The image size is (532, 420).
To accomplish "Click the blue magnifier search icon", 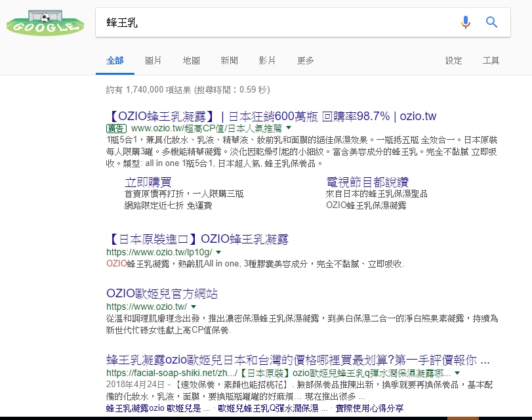I will coord(491,22).
